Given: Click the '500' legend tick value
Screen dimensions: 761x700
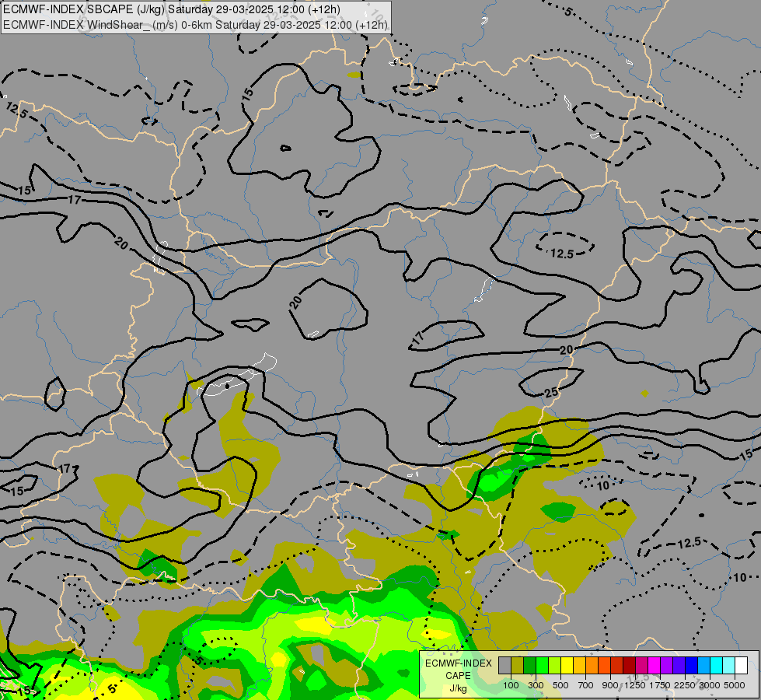Looking at the screenshot, I should pyautogui.click(x=560, y=685).
